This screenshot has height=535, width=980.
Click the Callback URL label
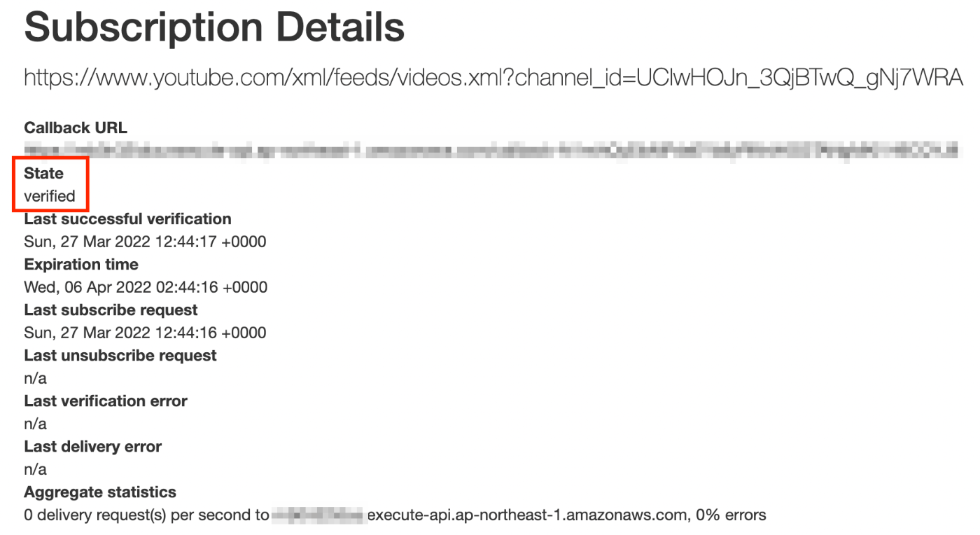(76, 127)
